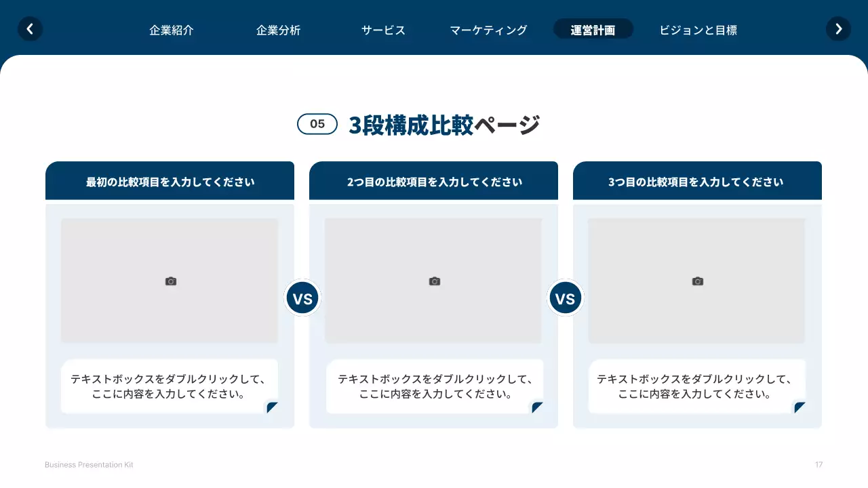This screenshot has width=868, height=488.
Task: Select the 運営計画 highlighted tab
Action: pos(593,29)
